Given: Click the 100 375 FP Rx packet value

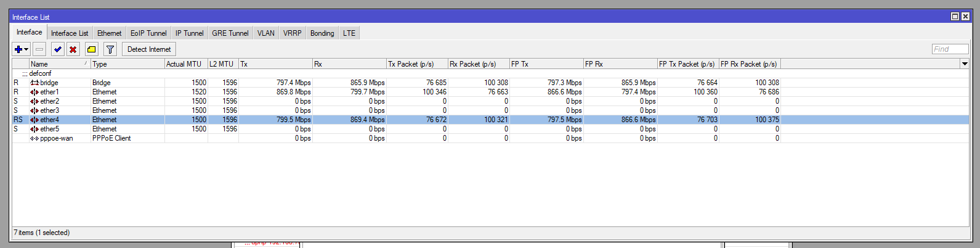Looking at the screenshot, I should 767,120.
